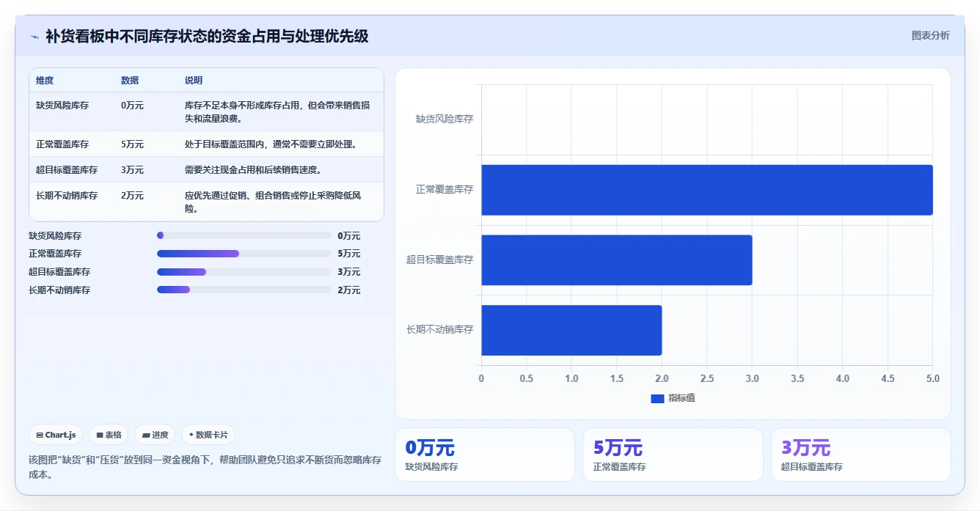Select the 进度 tag chip
Viewport: 980px width, 511px height.
[x=155, y=435]
